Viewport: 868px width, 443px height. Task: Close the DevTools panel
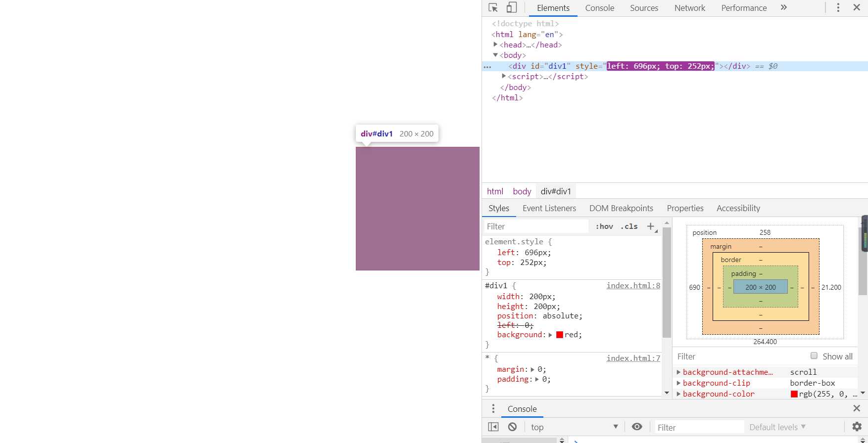[857, 8]
